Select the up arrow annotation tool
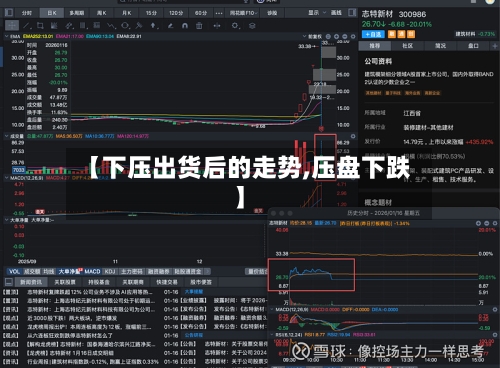Viewport: 500px width, 368px height. pyautogui.click(x=153, y=26)
